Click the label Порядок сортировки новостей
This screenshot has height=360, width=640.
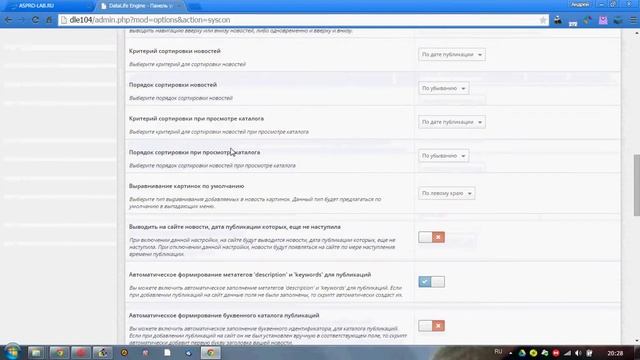173,85
